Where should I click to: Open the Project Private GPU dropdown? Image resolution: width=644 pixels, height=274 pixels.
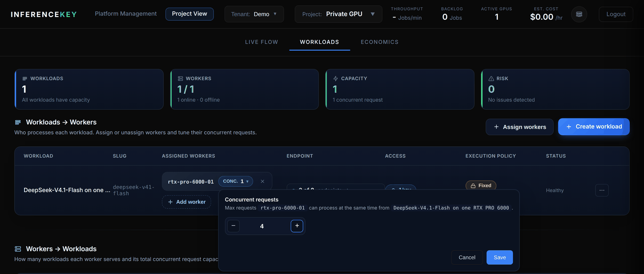[x=338, y=14]
